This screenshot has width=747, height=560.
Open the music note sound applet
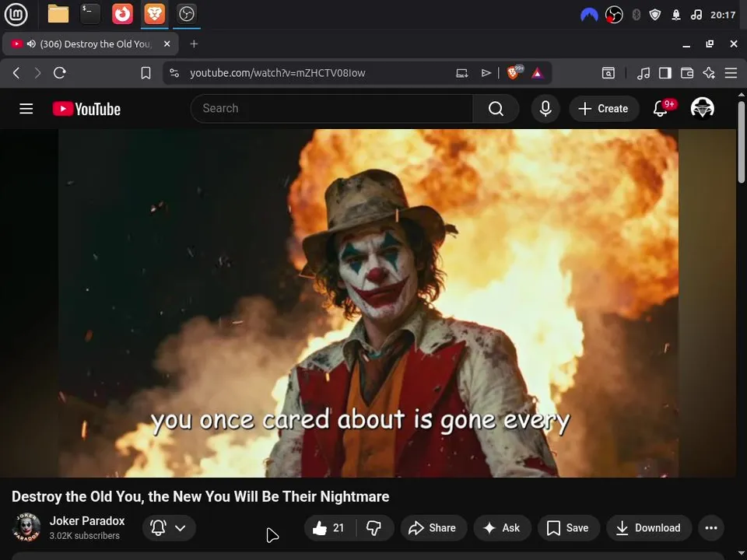pos(696,15)
